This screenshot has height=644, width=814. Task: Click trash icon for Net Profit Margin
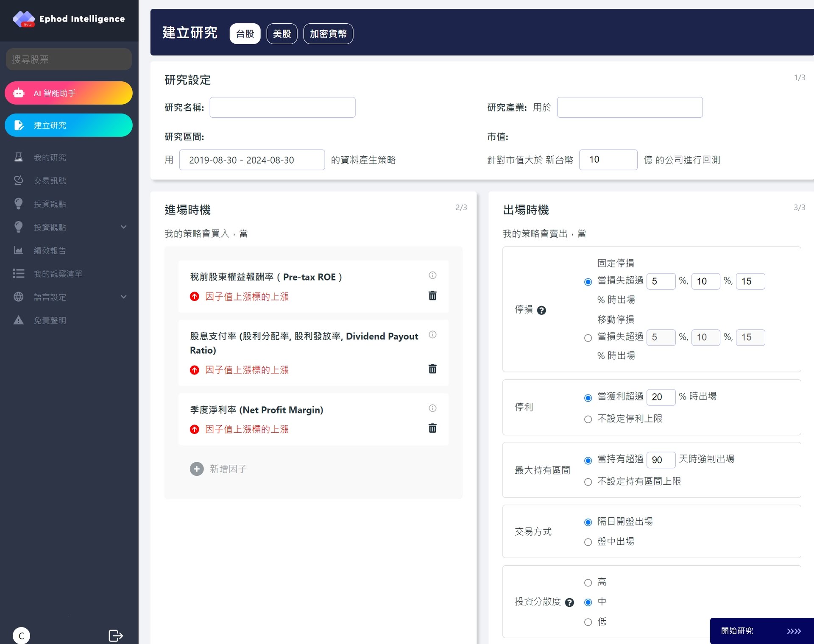point(432,428)
